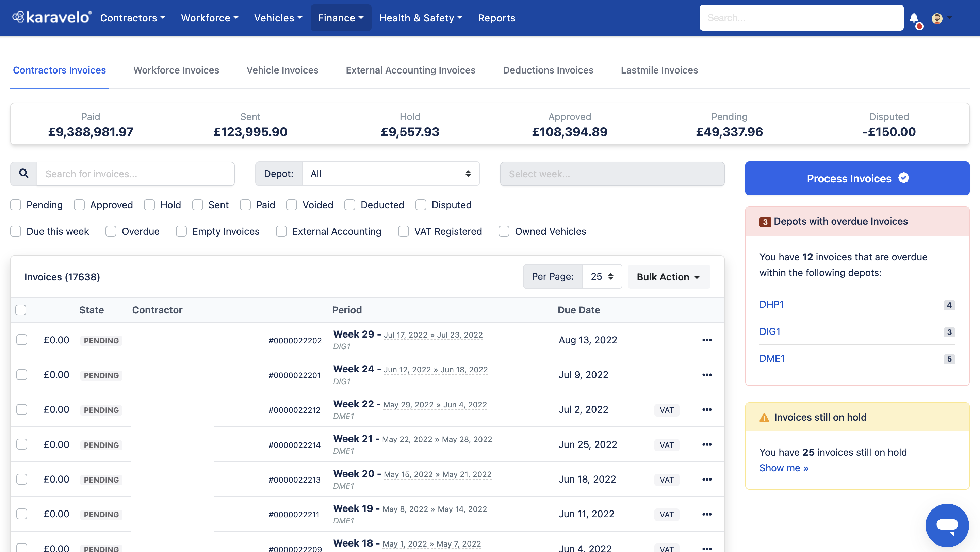Click the Process Invoices button

[857, 178]
